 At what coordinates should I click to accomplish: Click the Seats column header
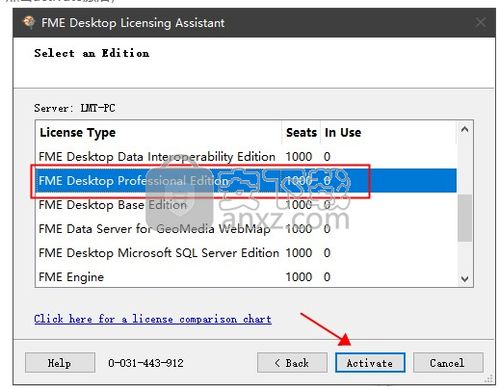[x=301, y=133]
